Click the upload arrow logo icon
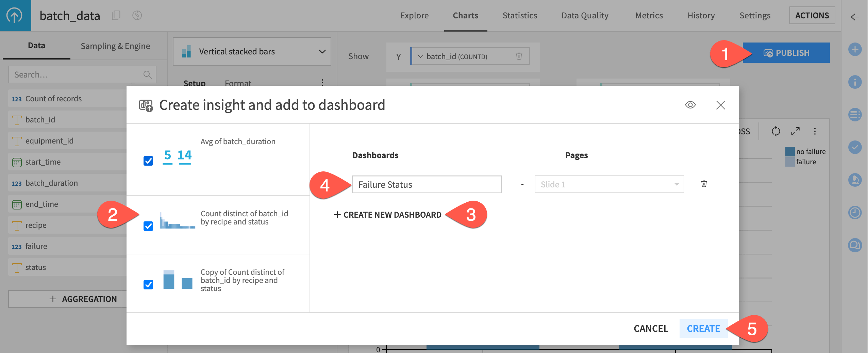Screen dimensions: 868x353 coord(15,15)
